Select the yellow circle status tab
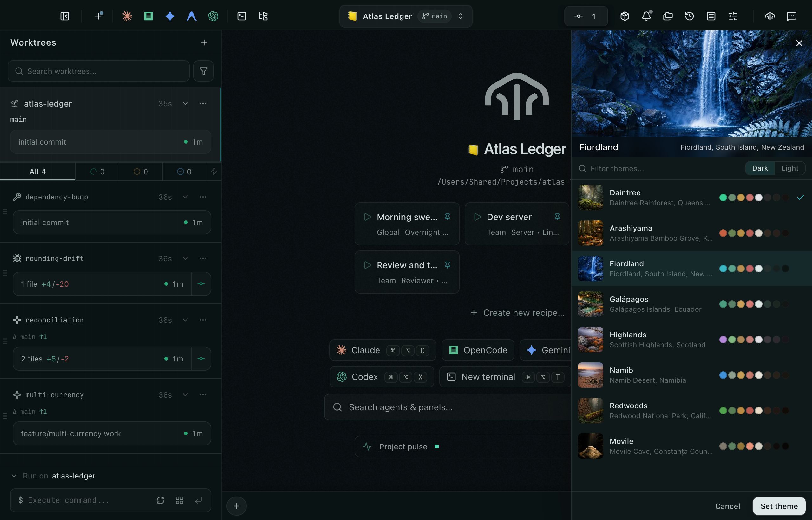 pos(141,172)
